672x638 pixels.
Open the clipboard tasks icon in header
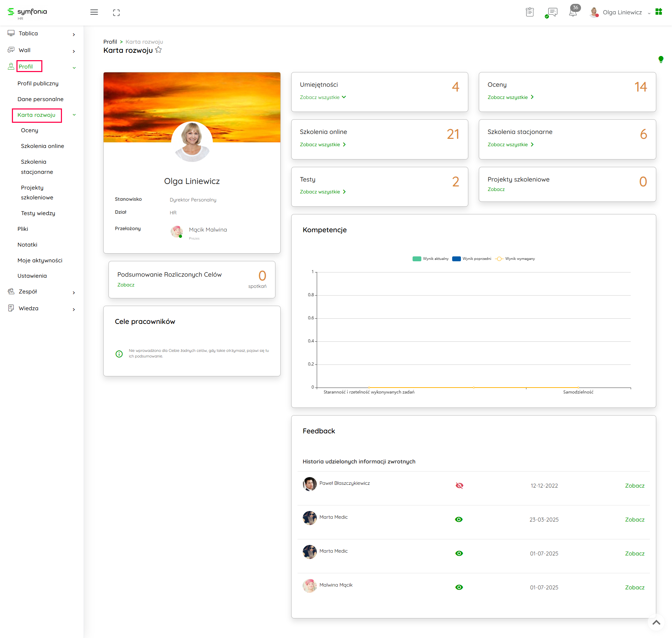(530, 12)
